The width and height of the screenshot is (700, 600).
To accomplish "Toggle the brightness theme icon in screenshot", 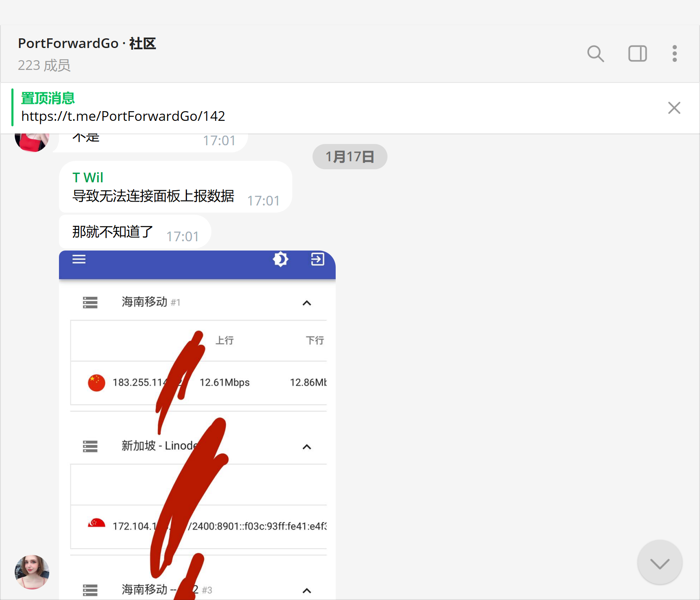I will click(x=281, y=259).
